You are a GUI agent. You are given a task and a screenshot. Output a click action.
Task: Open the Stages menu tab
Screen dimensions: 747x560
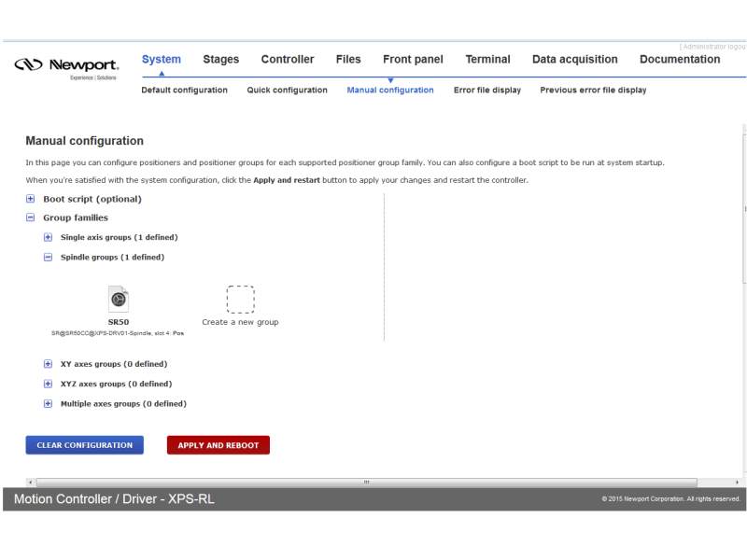click(x=220, y=60)
